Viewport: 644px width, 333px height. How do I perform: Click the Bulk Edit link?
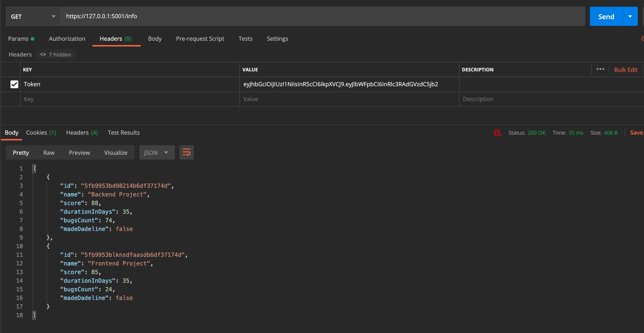point(626,69)
